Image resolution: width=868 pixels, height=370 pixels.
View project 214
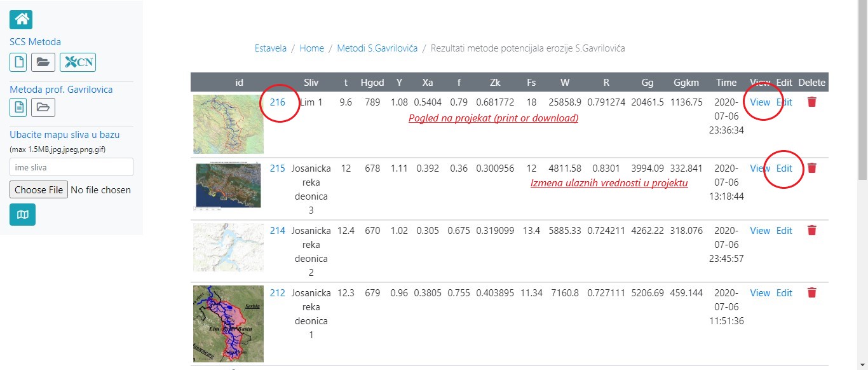[760, 231]
